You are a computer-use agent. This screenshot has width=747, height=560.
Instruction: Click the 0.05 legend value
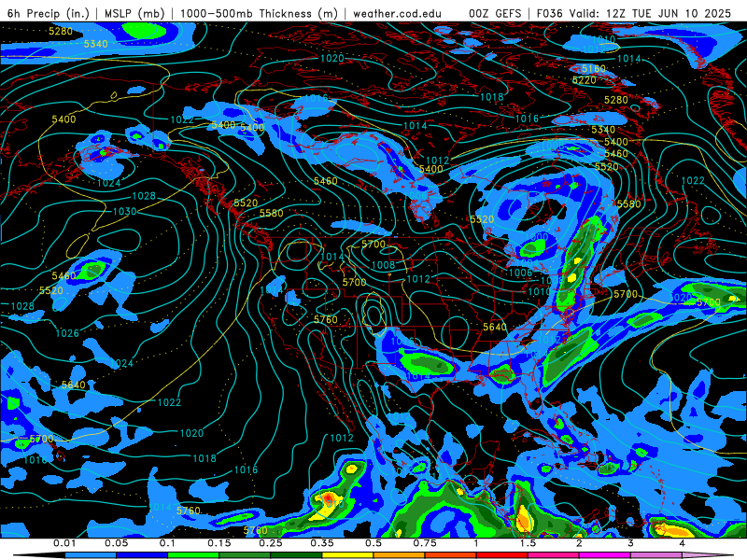coord(116,543)
